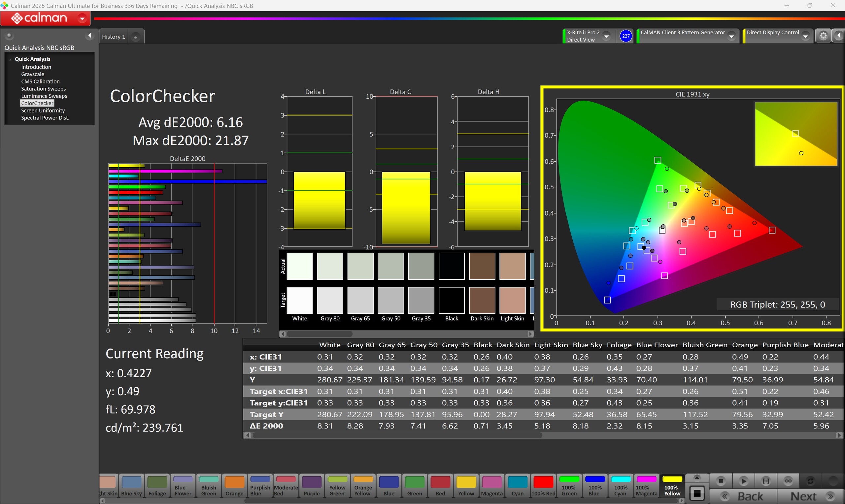Viewport: 845px width, 504px height.
Task: Toggle continuous read infinity button
Action: pyautogui.click(x=788, y=481)
